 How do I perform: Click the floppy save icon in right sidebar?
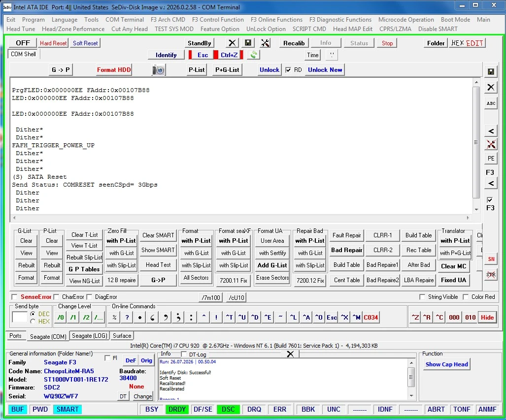[x=491, y=71]
